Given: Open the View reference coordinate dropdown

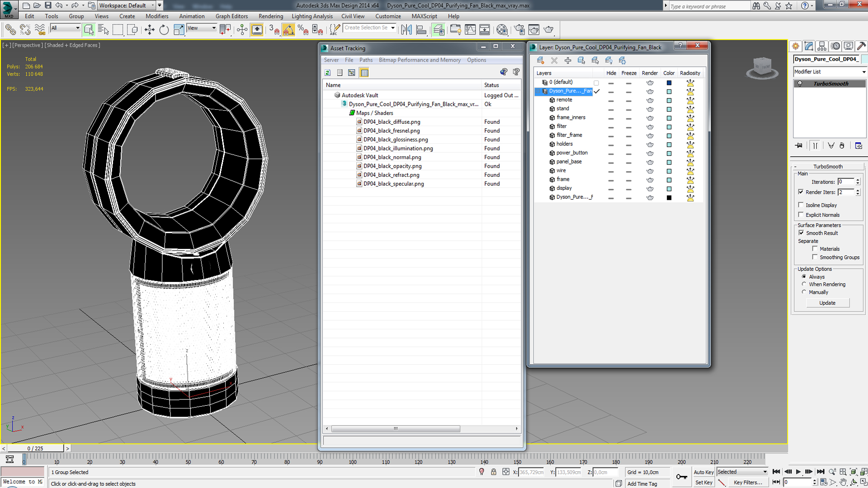Looking at the screenshot, I should pos(202,28).
